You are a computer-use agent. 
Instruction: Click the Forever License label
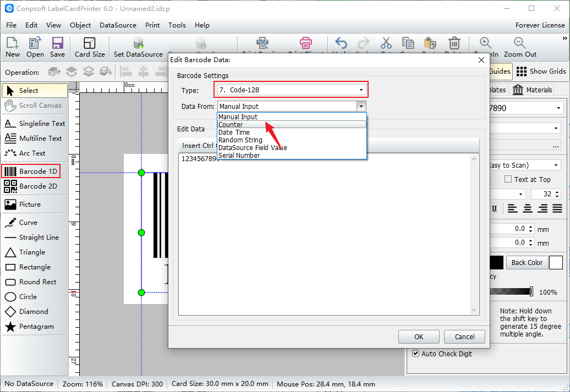click(540, 25)
